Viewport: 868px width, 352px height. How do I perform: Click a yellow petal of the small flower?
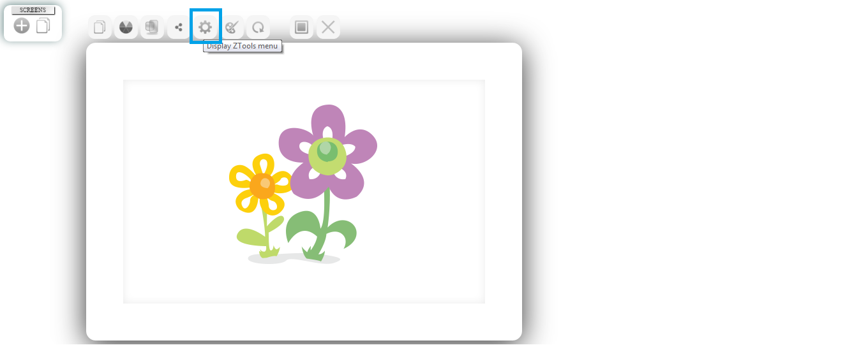[x=242, y=174]
